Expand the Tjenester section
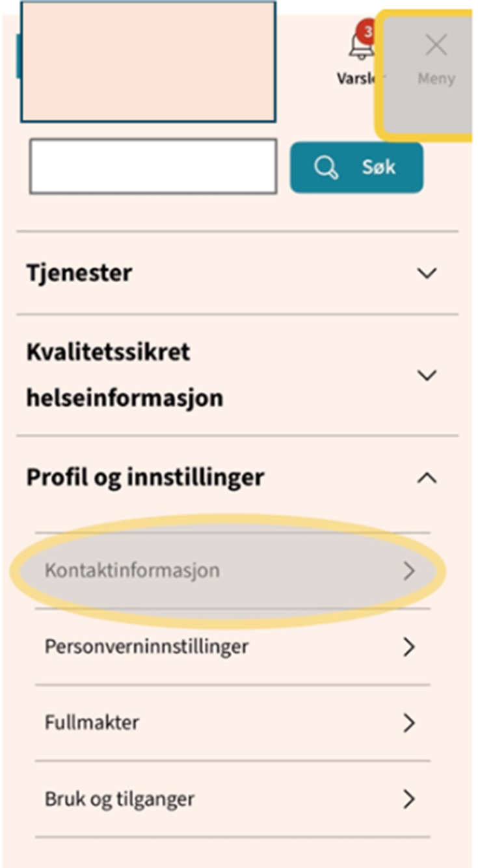 coord(79,273)
